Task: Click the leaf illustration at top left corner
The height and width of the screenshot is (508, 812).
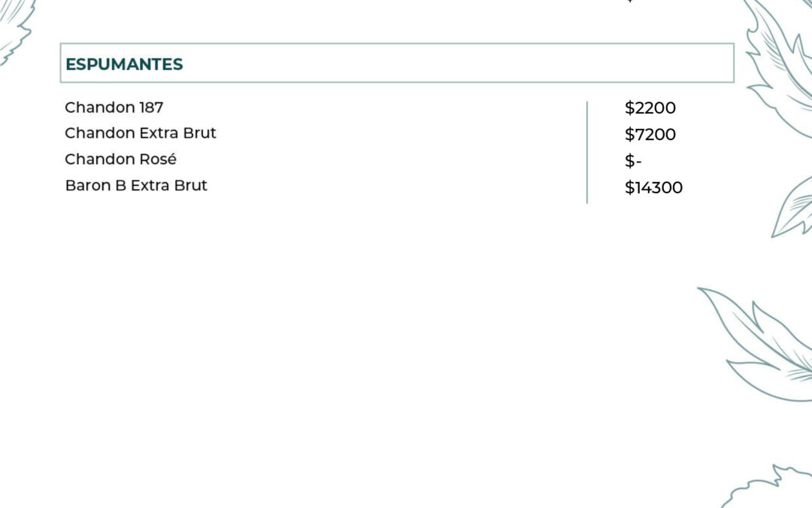Action: click(x=16, y=31)
